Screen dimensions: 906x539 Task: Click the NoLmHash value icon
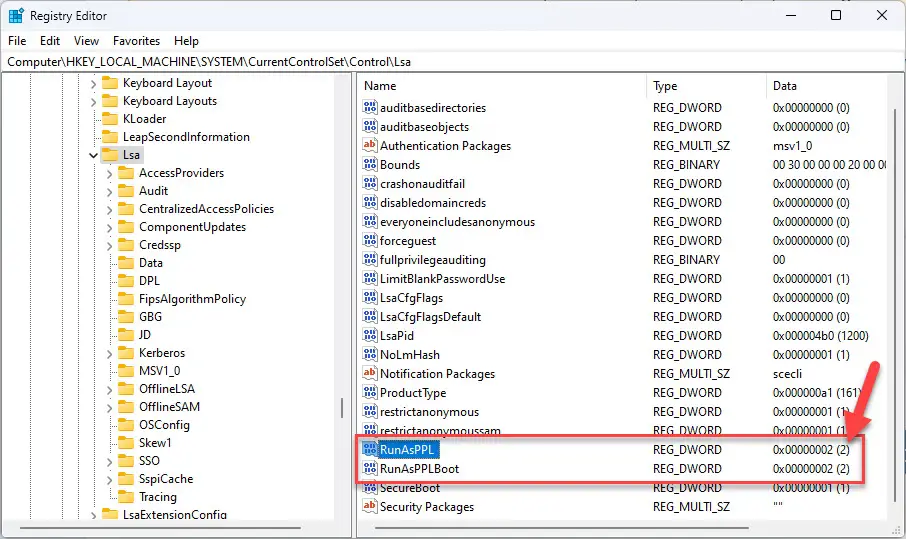tap(370, 354)
